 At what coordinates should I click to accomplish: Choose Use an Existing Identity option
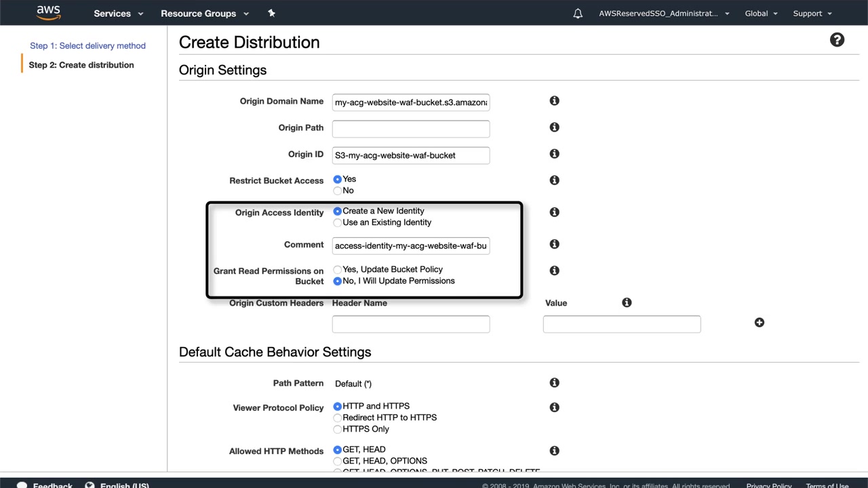pos(338,223)
